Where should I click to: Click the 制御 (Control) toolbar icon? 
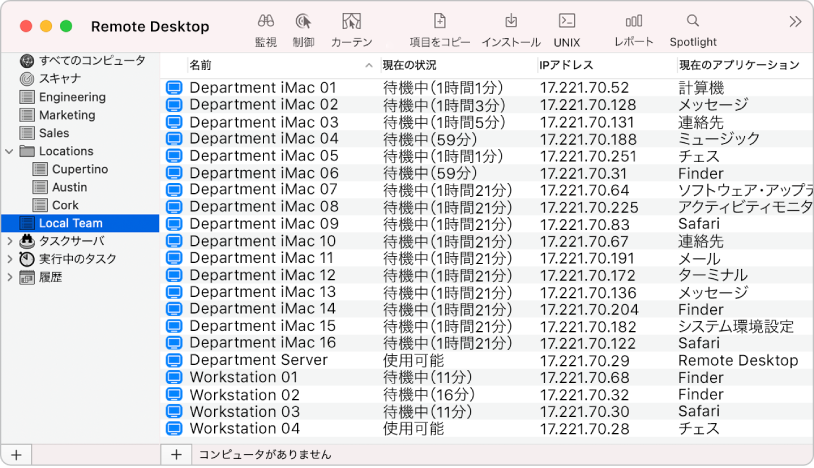click(303, 21)
